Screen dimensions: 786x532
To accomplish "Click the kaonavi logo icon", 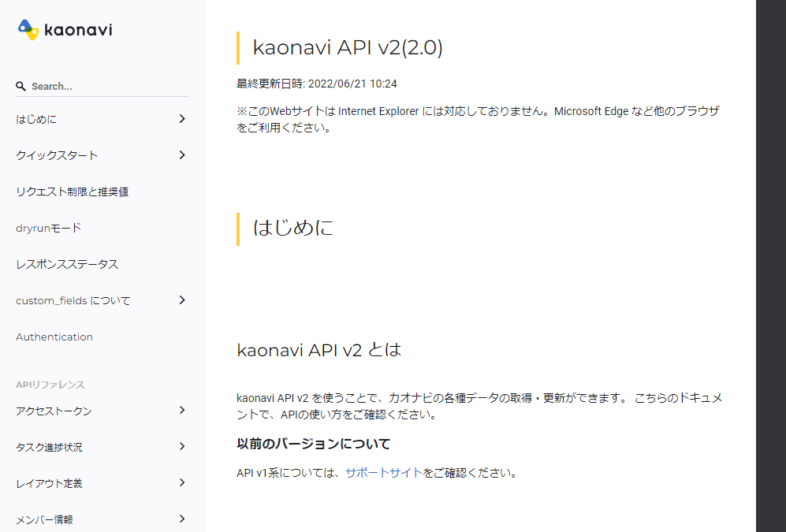I will (x=28, y=30).
